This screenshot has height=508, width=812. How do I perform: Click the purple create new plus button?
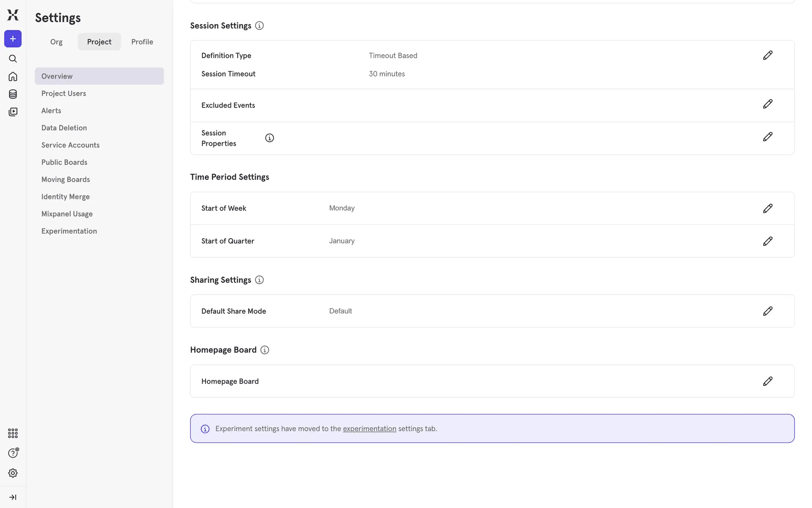pos(13,39)
